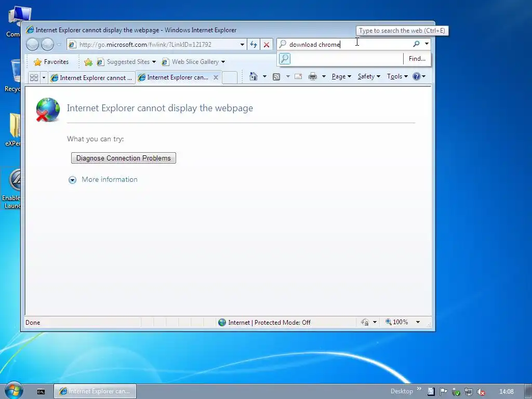Click the Show desktop button
Viewport: 532px width, 399px height.
click(528, 392)
